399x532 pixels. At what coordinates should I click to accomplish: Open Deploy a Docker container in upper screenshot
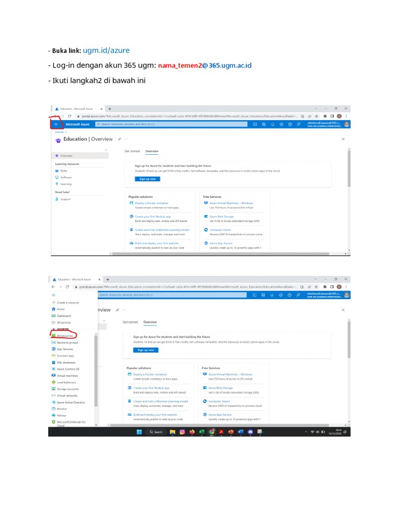pyautogui.click(x=151, y=203)
